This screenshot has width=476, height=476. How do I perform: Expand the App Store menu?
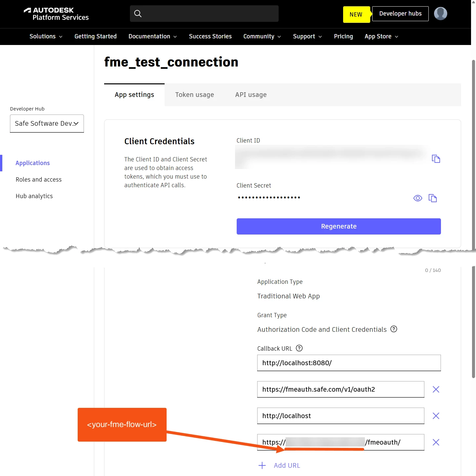click(x=381, y=36)
